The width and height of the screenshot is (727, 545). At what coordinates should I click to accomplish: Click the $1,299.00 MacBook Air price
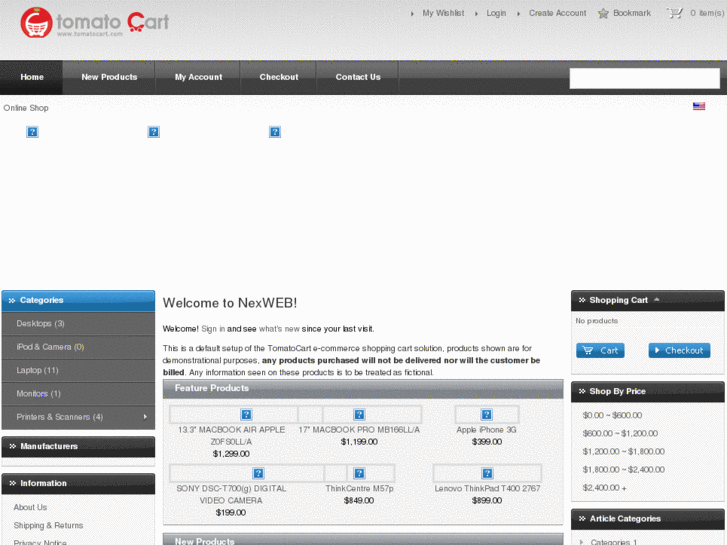[231, 454]
